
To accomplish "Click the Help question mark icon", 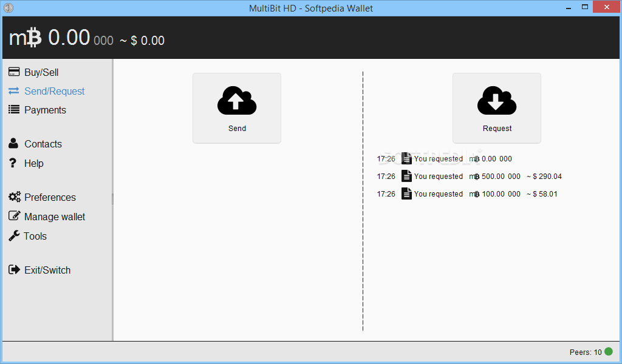I will click(13, 163).
